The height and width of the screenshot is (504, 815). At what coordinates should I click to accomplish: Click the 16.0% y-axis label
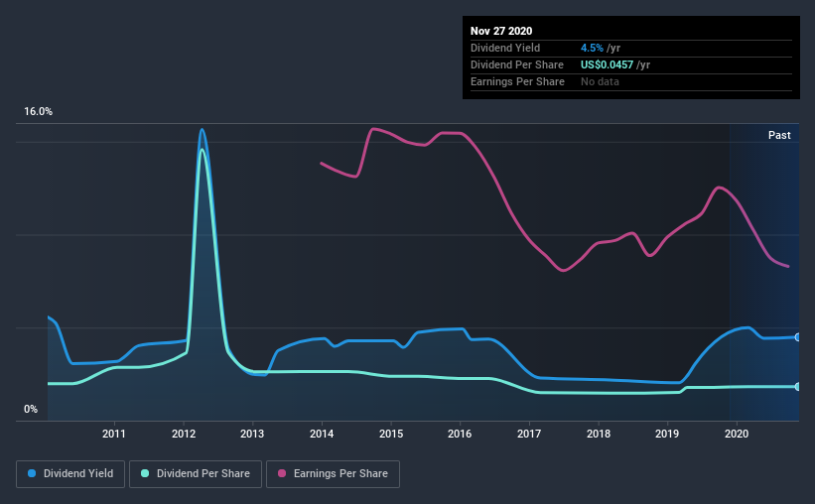click(x=39, y=112)
